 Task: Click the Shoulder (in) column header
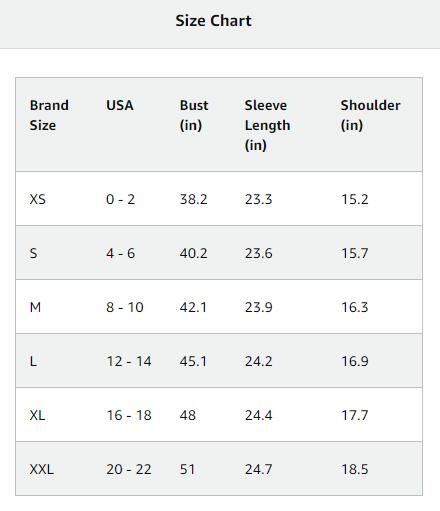[370, 115]
